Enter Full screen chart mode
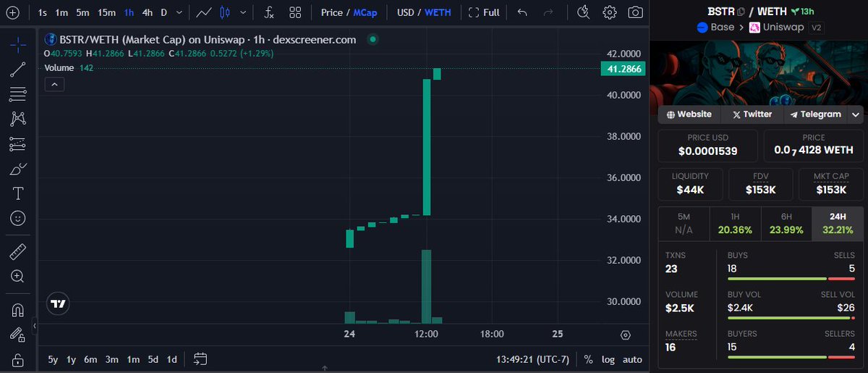Viewport: 868px width, 373px height. point(484,12)
